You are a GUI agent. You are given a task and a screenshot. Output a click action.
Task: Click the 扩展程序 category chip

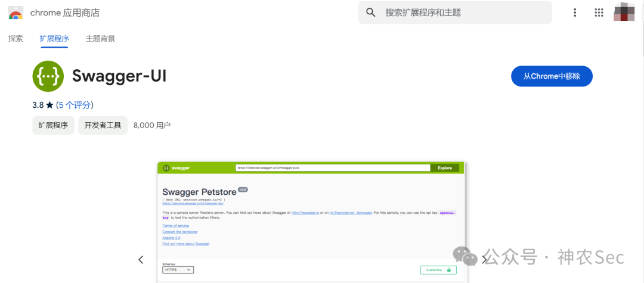(53, 125)
